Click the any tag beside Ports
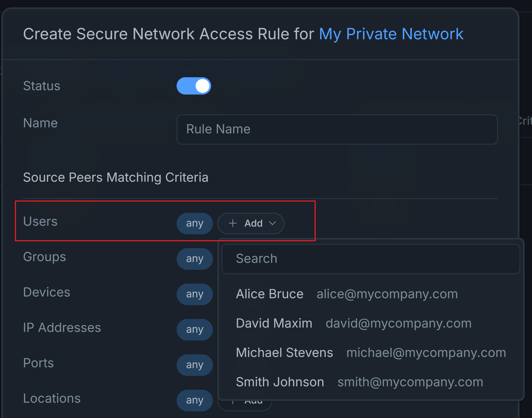Viewport: 532px width, 418px height. tap(195, 365)
